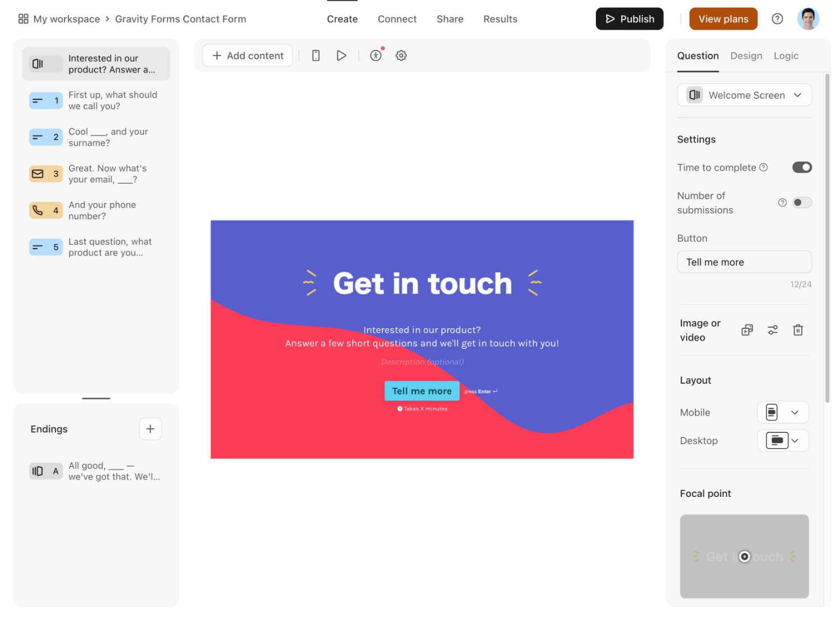840x619 pixels.
Task: Open the accessibility checker icon
Action: point(376,55)
